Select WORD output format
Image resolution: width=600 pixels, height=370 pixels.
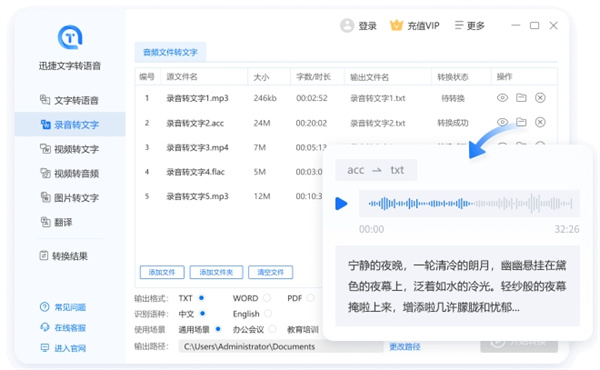(x=267, y=298)
